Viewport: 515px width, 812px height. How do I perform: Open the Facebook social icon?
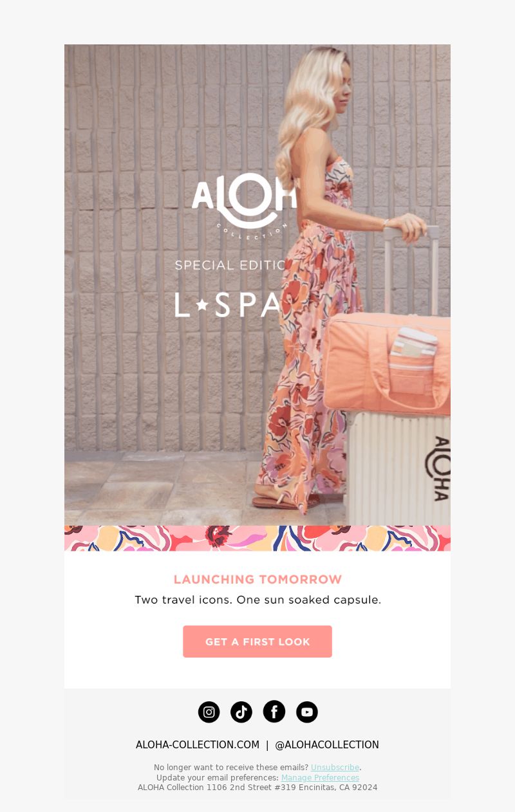274,712
